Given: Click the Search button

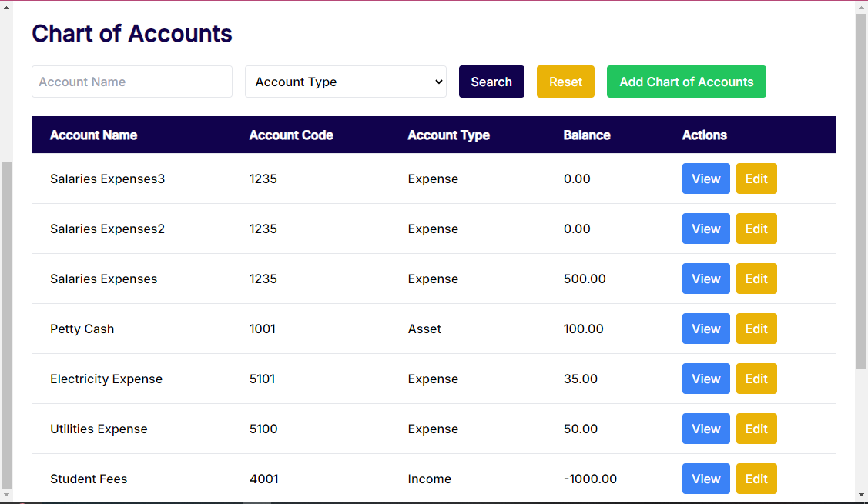Looking at the screenshot, I should (491, 82).
